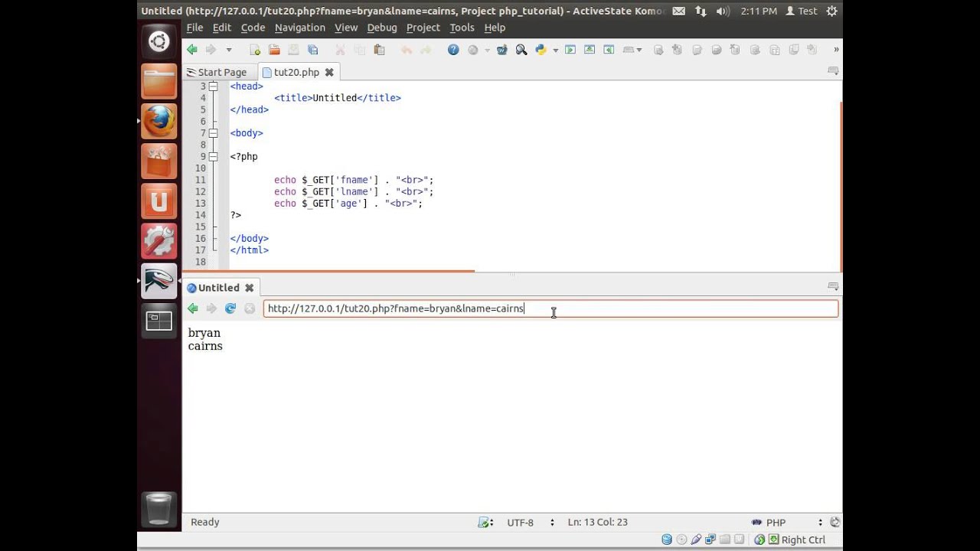Click the Paste clipboard toolbar icon
The height and width of the screenshot is (551, 980).
(x=379, y=50)
